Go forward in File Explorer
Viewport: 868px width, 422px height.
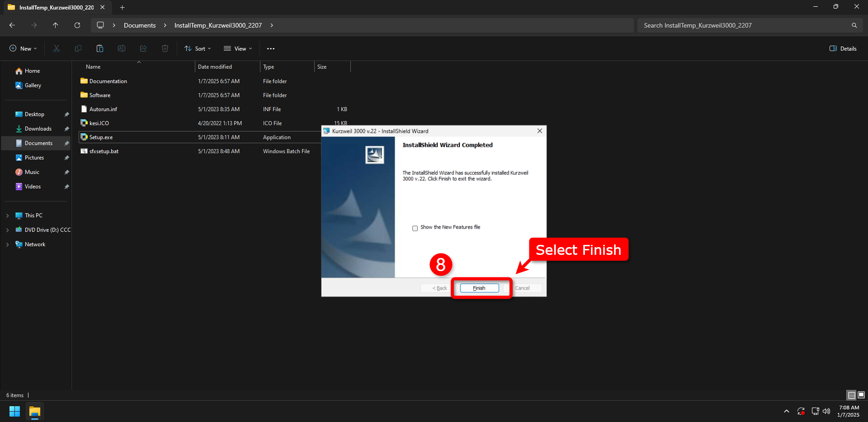[x=34, y=25]
